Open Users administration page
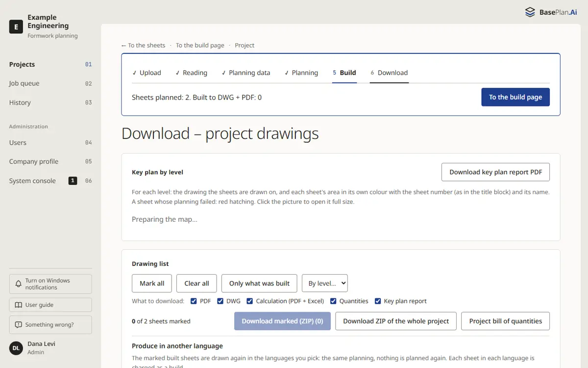This screenshot has height=368, width=588. pos(50,143)
